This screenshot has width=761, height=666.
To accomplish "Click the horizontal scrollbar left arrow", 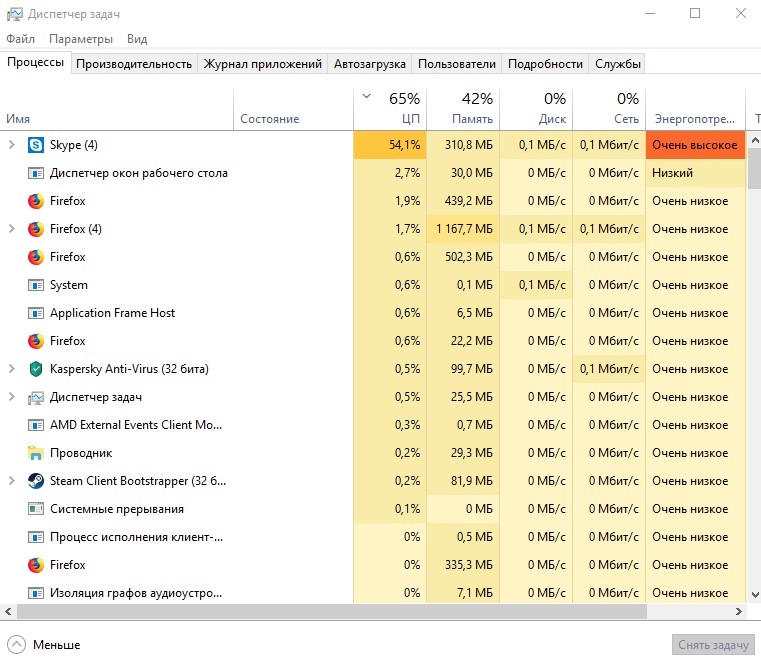I will click(8, 612).
